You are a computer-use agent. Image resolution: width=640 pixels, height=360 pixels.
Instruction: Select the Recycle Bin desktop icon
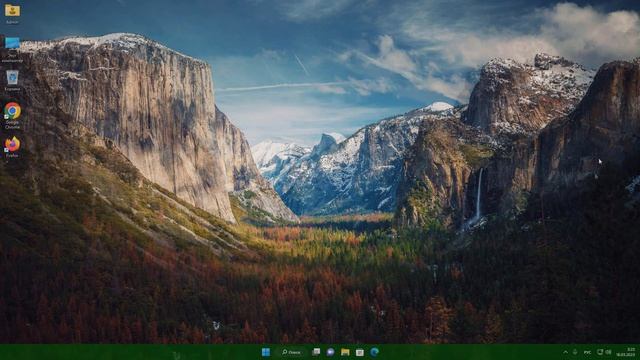point(12,80)
